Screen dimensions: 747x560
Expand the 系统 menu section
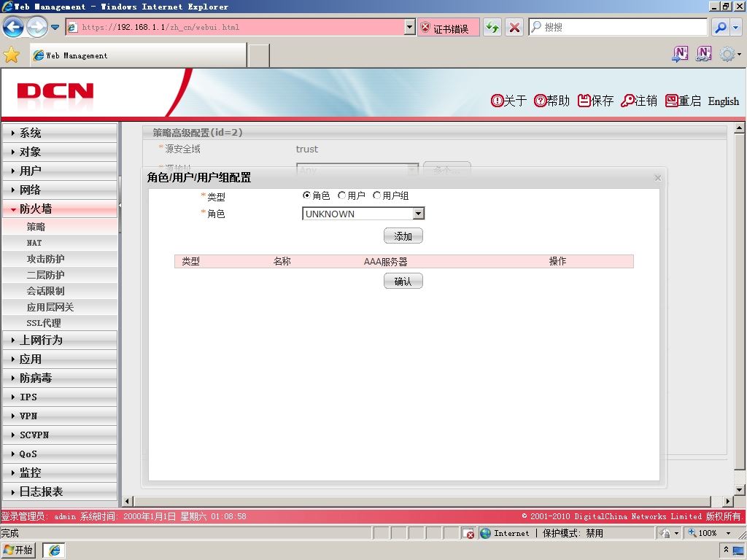pos(60,133)
